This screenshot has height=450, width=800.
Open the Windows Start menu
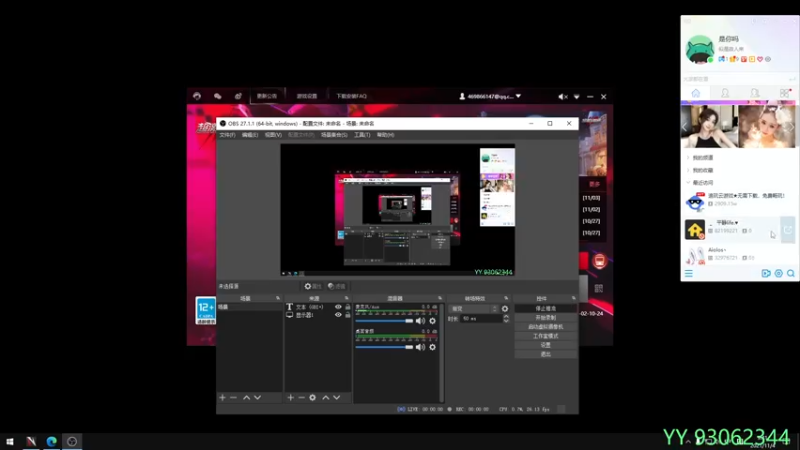pyautogui.click(x=10, y=441)
